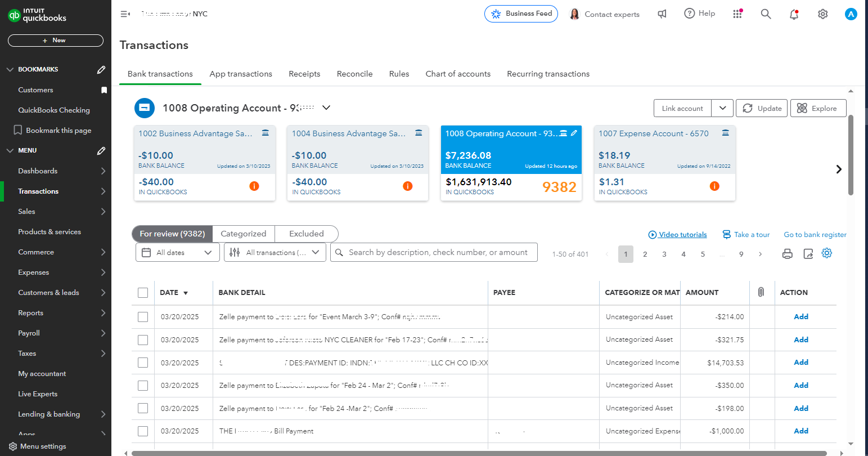Screen dimensions: 868x456
Task: Collapse the BOOKMARKS section
Action: tap(10, 69)
